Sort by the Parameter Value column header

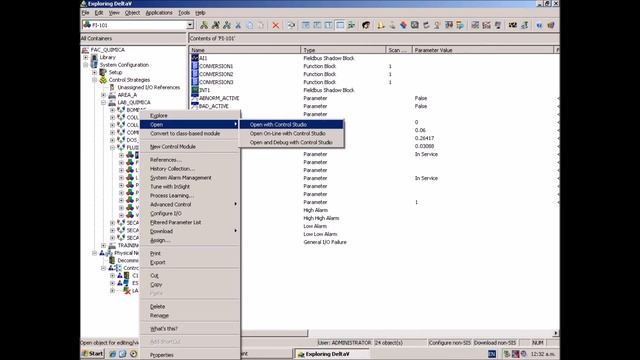point(482,50)
